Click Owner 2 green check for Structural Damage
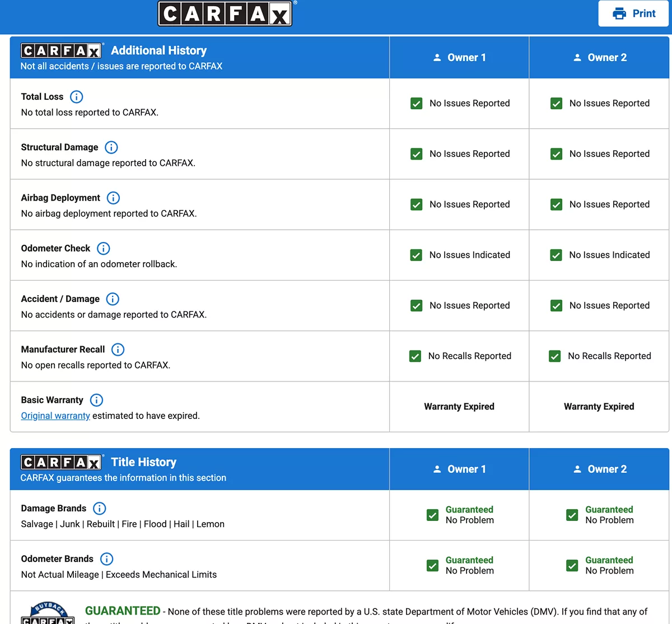 click(x=556, y=154)
